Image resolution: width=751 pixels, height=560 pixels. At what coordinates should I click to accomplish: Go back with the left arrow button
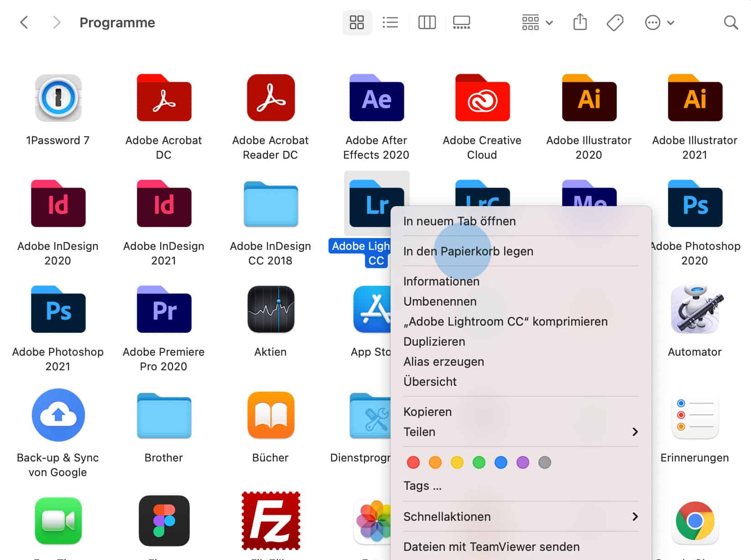click(24, 22)
